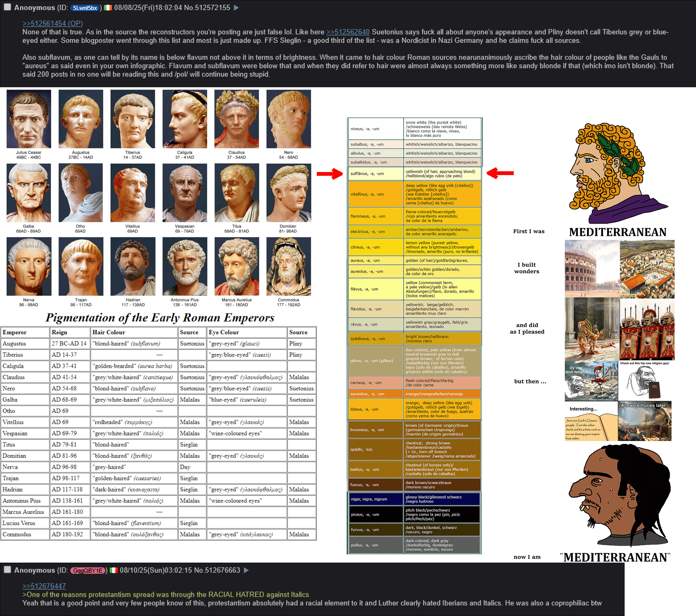Open the first post's arrow menu
Image resolution: width=696 pixels, height=616 pixels.
236,7
